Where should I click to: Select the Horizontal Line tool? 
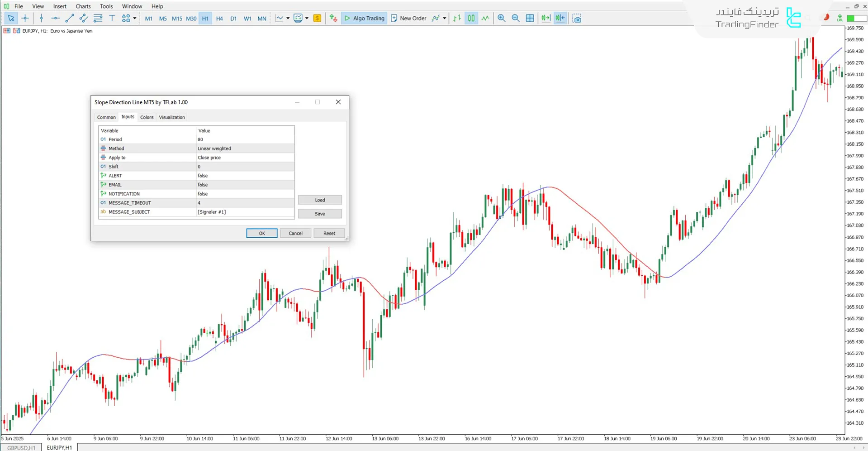(55, 18)
